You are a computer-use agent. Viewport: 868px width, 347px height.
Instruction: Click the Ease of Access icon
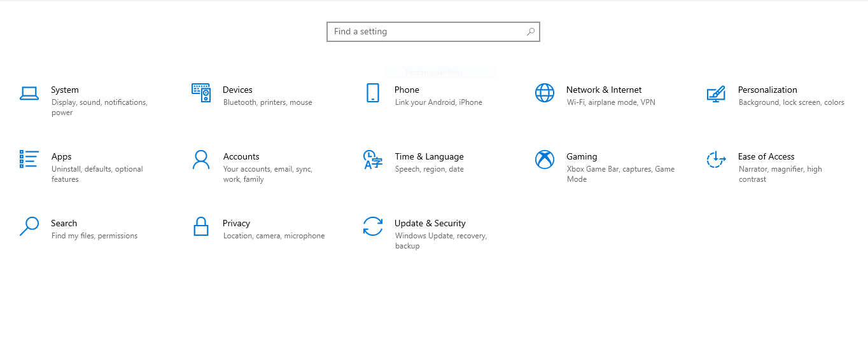(x=716, y=160)
